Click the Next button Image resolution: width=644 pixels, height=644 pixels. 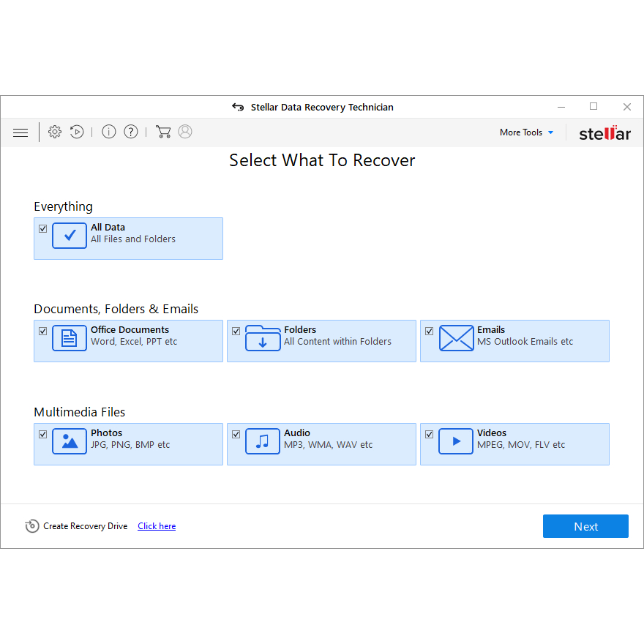click(x=585, y=526)
